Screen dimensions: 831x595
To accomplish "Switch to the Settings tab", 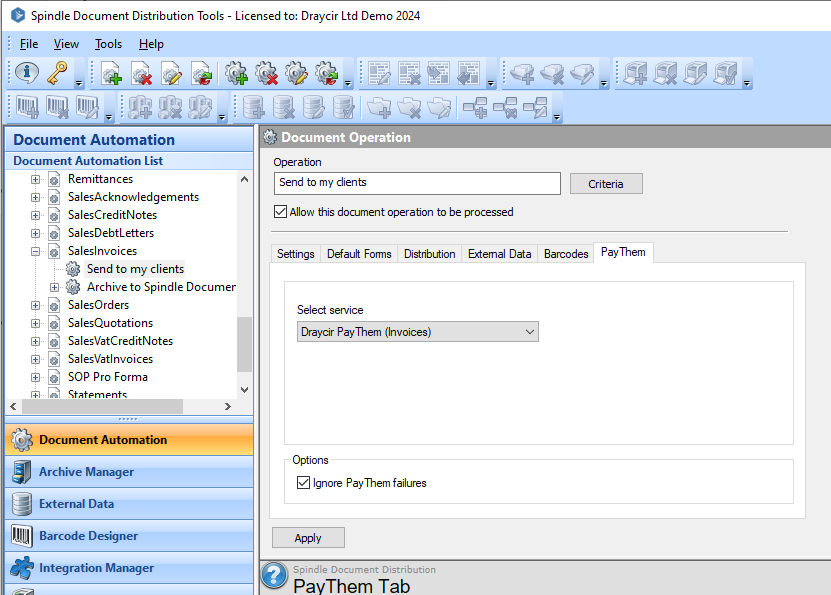I will [x=295, y=254].
